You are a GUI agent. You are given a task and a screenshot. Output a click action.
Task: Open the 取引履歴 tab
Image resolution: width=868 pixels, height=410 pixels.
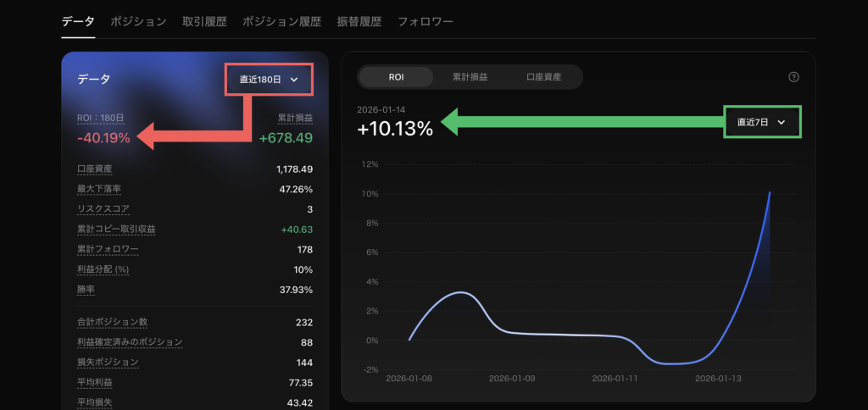coord(204,21)
